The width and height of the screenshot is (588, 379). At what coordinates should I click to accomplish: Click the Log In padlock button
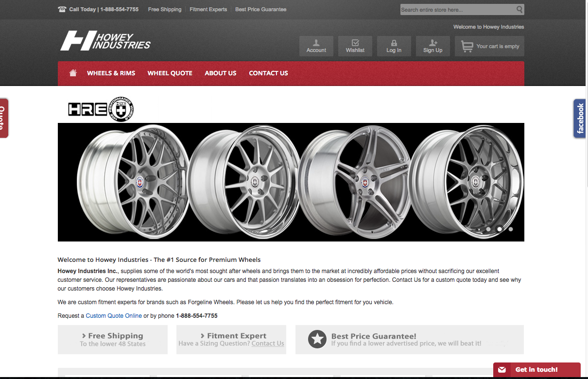[x=394, y=46]
